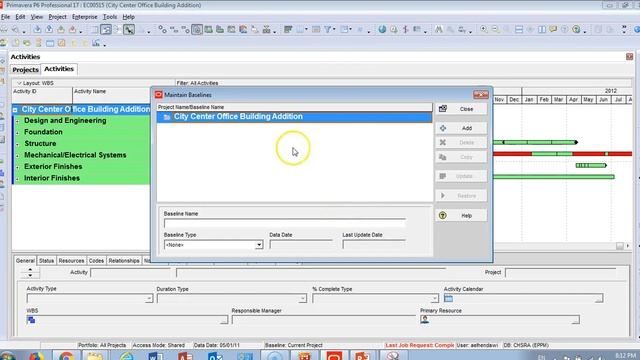Click the calendar icon in Activity Calendar field
The width and height of the screenshot is (640, 360).
coord(448,298)
